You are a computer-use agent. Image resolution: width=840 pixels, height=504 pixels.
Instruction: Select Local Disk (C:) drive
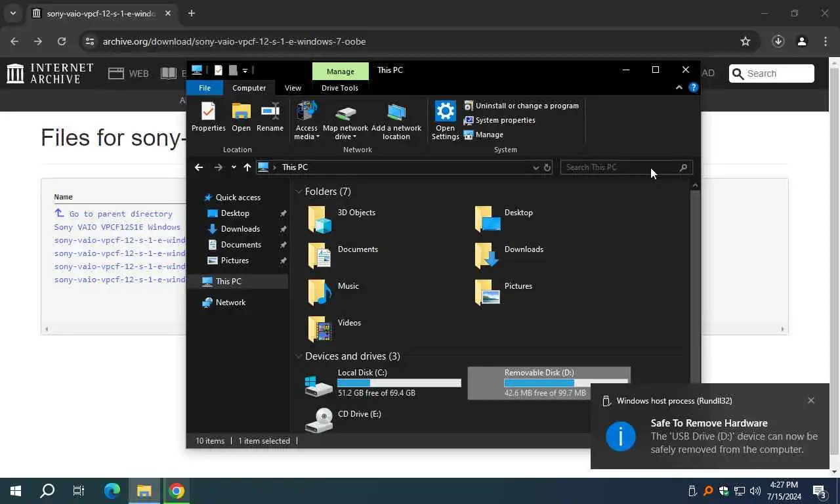click(383, 383)
